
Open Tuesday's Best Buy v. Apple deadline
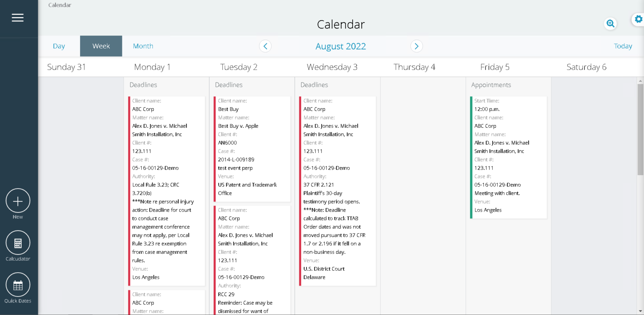coord(252,149)
